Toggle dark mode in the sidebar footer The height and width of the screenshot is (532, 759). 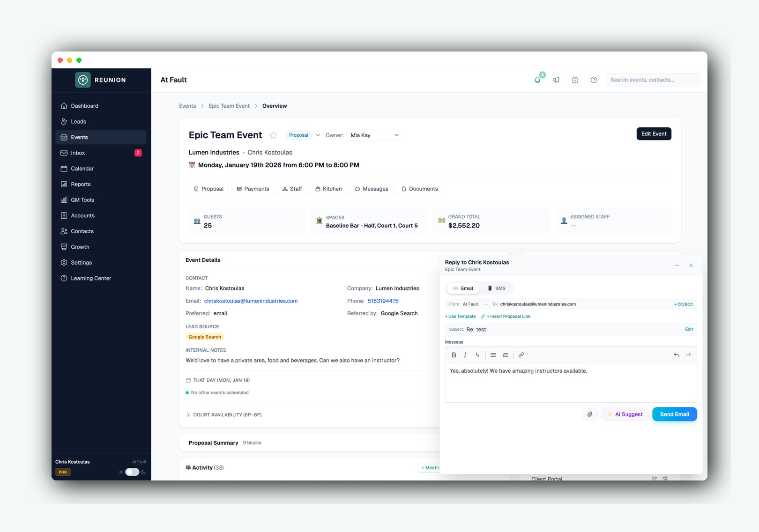(x=132, y=472)
